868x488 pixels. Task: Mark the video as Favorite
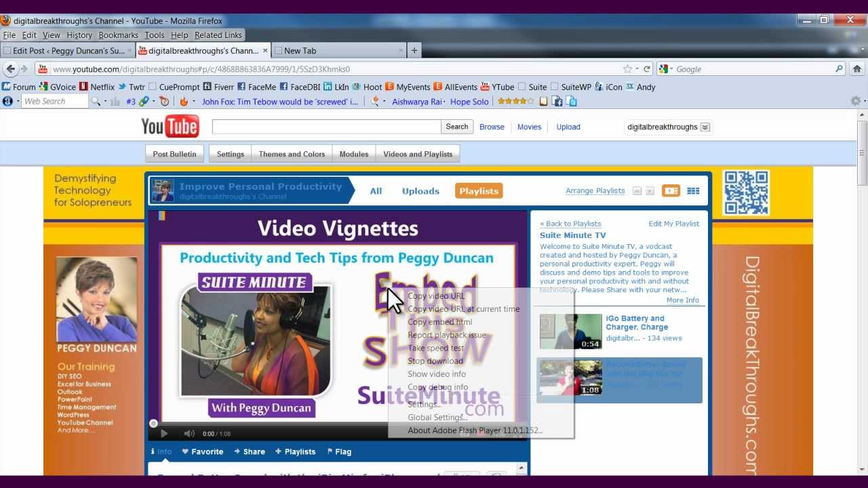tap(202, 451)
